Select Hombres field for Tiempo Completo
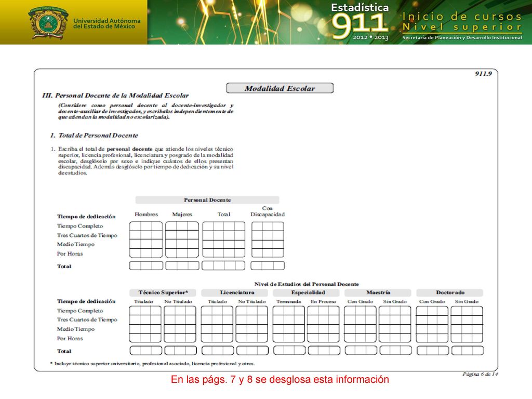 (146, 227)
